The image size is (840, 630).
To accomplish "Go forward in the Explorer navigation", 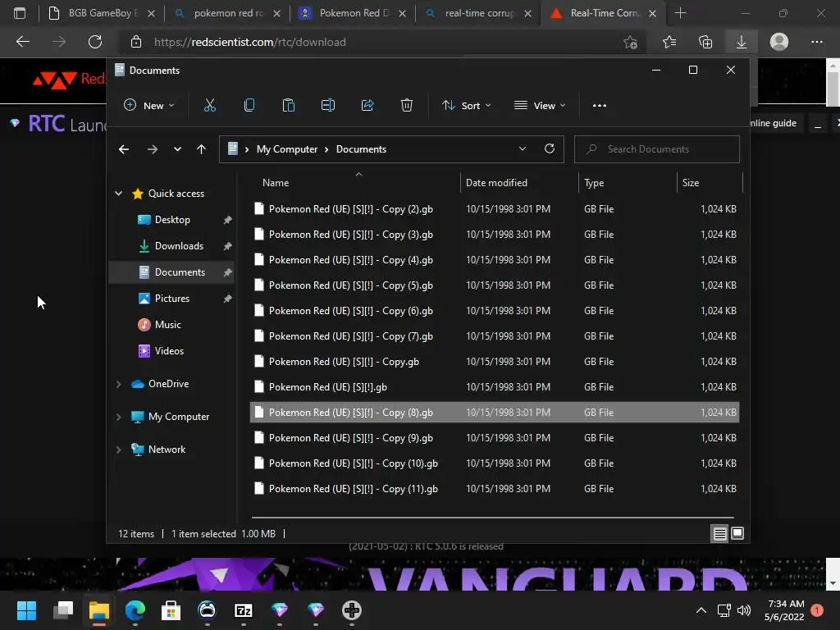I will (153, 149).
